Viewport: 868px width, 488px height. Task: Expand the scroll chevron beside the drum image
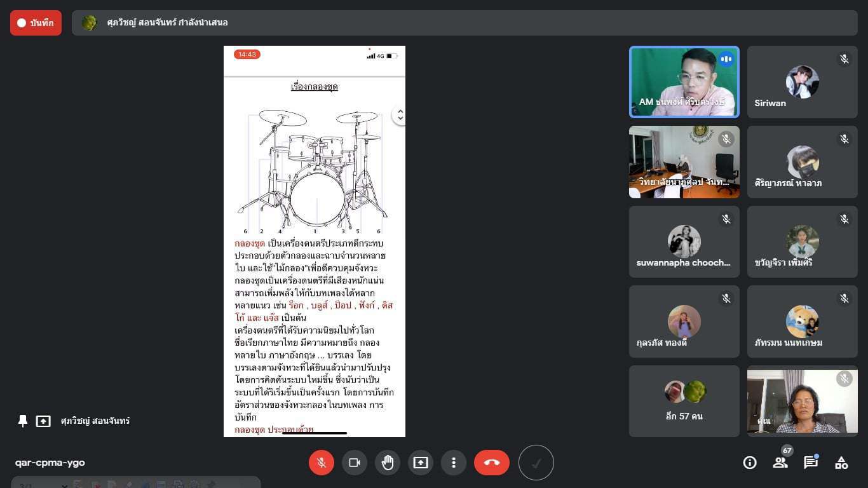(400, 115)
